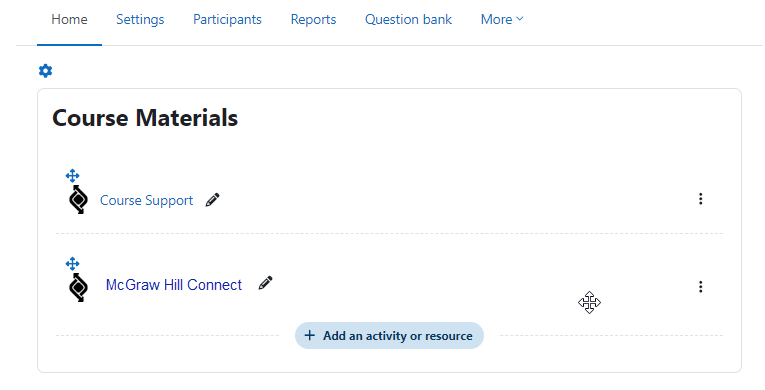Open the blue gear settings icon
765x390 pixels.
click(x=45, y=71)
